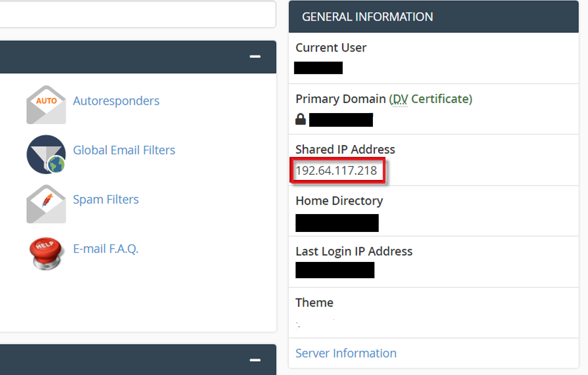Image resolution: width=588 pixels, height=375 pixels.
Task: Open the Autoresponders text link
Action: pos(116,101)
